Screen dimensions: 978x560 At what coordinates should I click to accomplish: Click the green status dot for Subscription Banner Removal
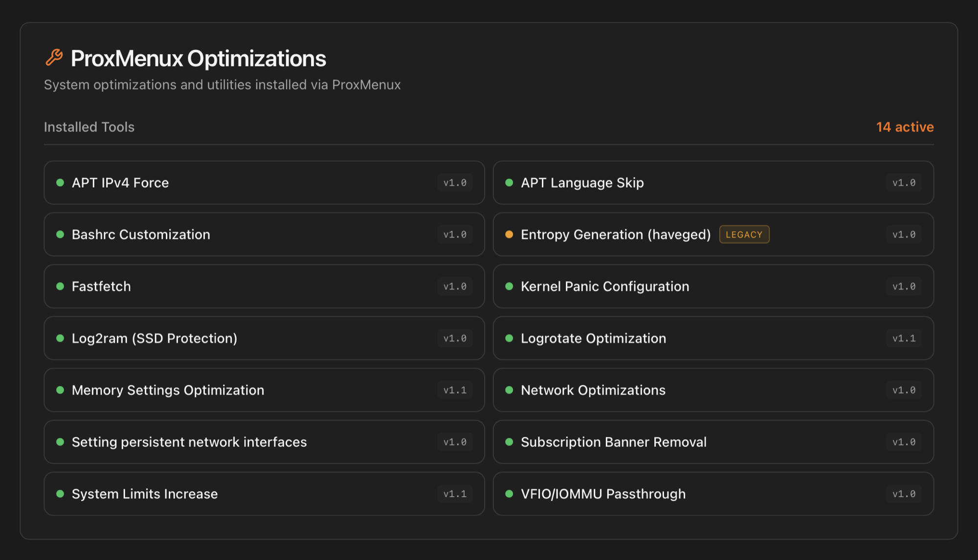(x=509, y=442)
